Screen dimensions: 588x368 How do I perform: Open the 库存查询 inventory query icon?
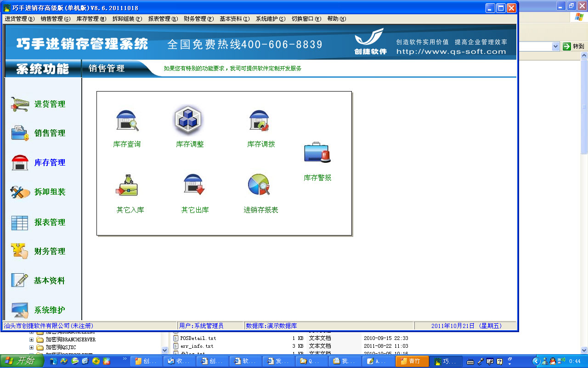click(x=127, y=121)
